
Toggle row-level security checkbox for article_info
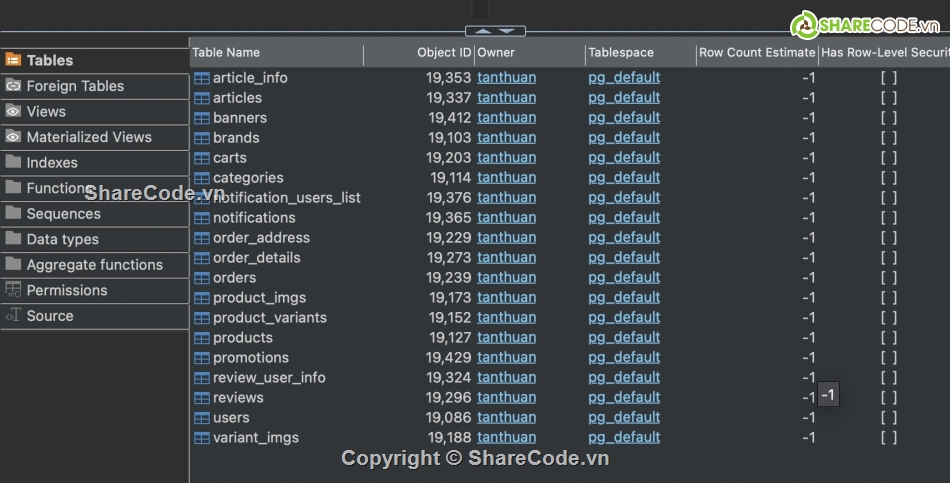889,78
